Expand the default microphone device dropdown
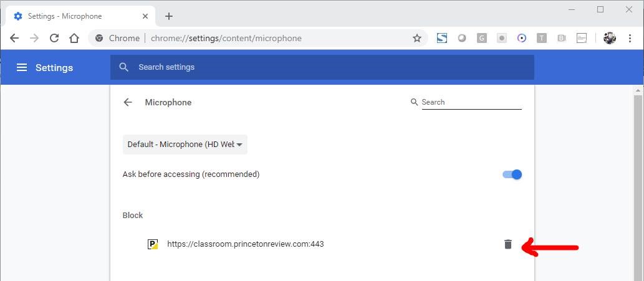Image resolution: width=644 pixels, height=281 pixels. (x=185, y=145)
